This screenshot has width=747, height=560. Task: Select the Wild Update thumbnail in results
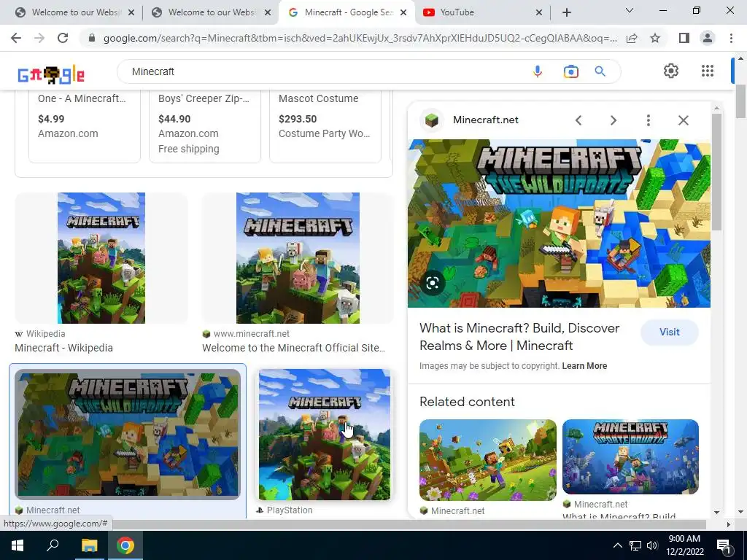(128, 434)
